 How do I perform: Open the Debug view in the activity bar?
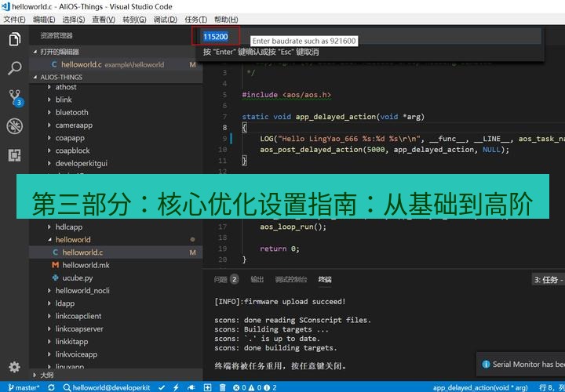tap(14, 126)
